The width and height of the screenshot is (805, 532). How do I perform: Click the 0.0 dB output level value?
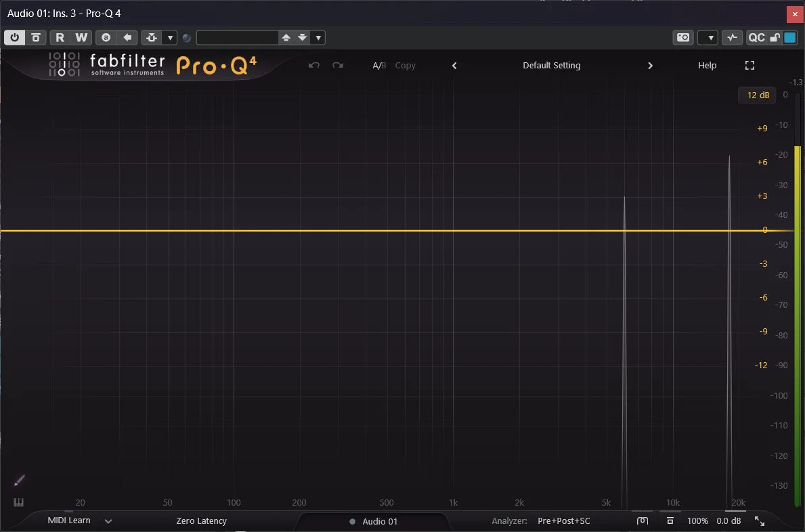coord(728,520)
